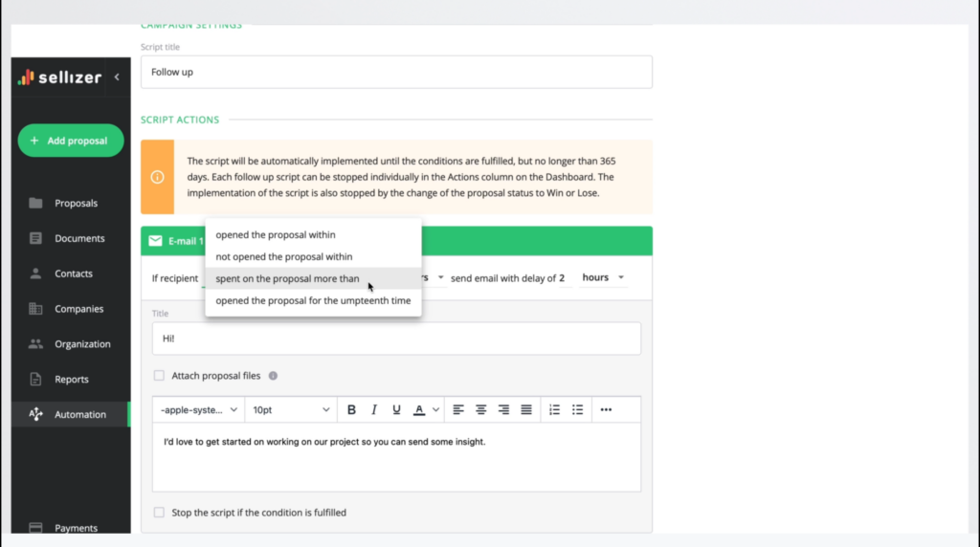Center align the email text
980x547 pixels.
pyautogui.click(x=480, y=409)
